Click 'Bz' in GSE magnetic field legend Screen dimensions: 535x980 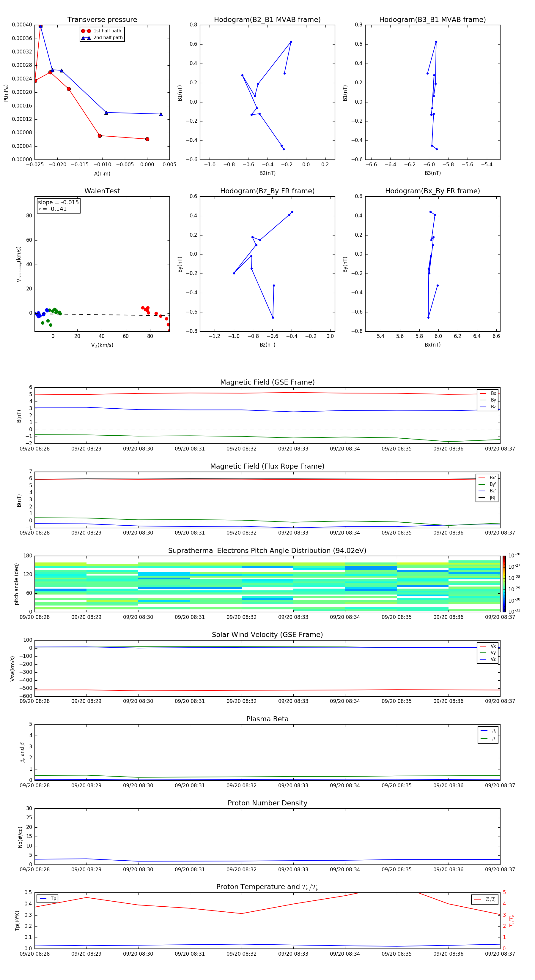tap(488, 407)
